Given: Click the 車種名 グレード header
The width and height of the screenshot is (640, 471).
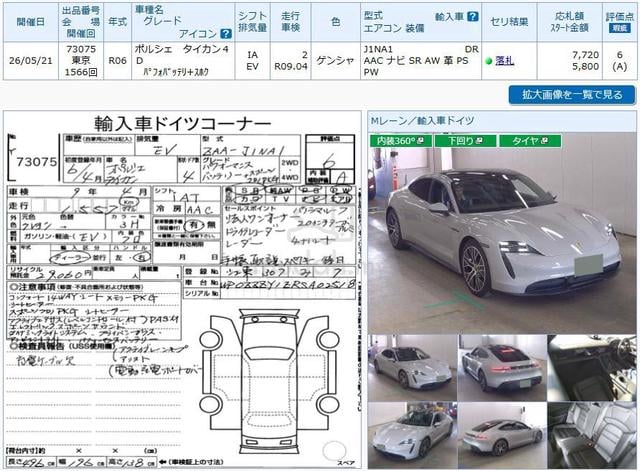Looking at the screenshot, I should [183, 22].
